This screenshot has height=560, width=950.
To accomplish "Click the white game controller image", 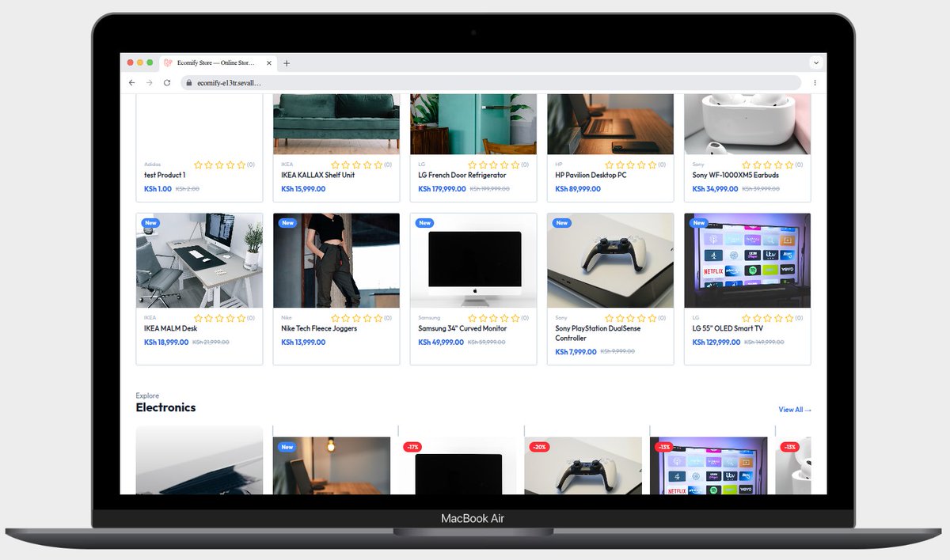I will coord(610,260).
